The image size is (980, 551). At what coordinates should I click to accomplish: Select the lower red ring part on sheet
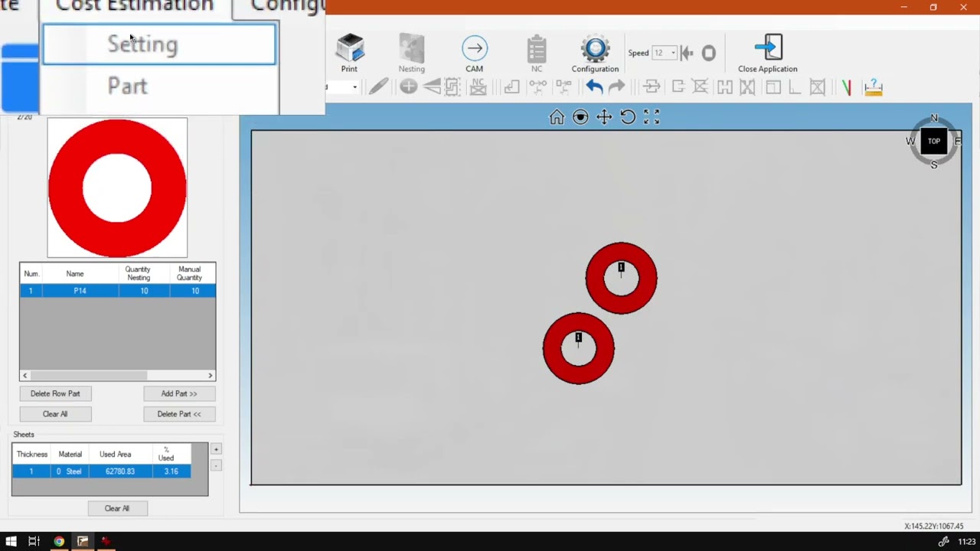pos(578,348)
